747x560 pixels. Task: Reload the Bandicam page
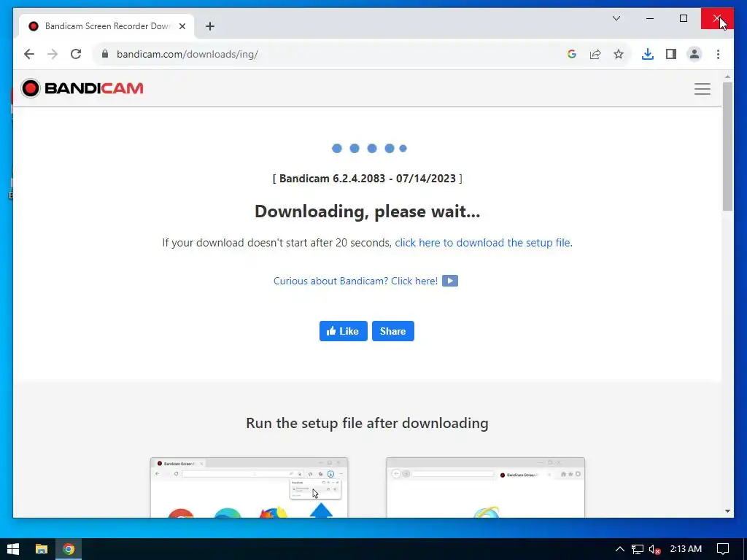point(76,54)
